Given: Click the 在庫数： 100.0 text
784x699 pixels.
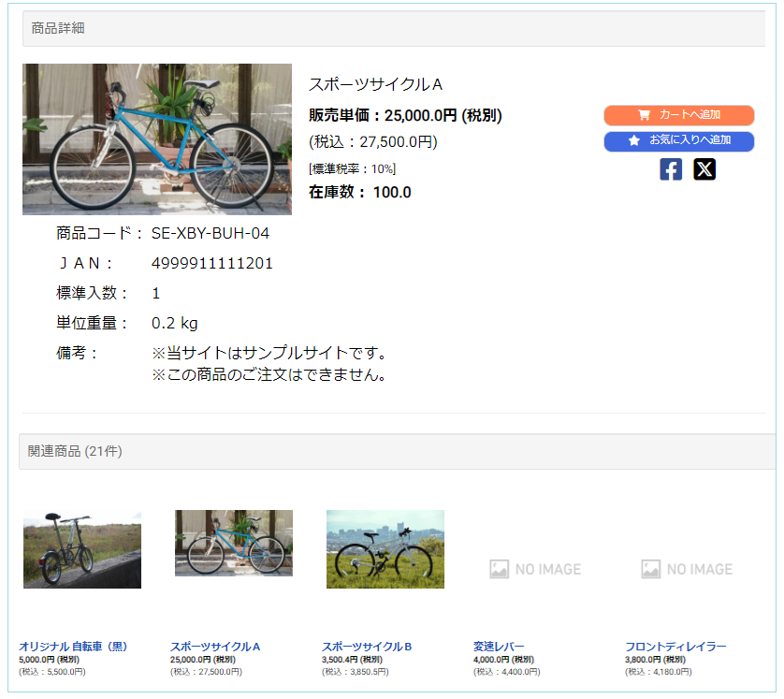Looking at the screenshot, I should click(x=360, y=192).
